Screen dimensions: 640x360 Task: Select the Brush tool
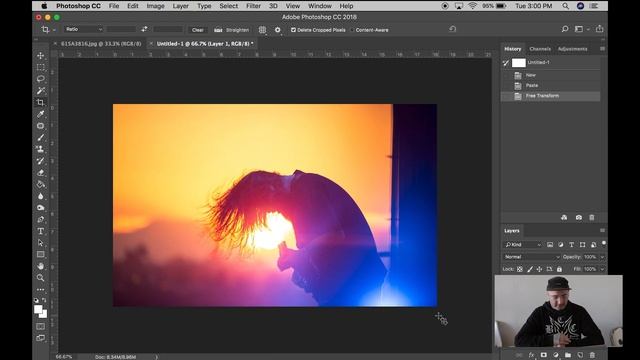pos(40,138)
